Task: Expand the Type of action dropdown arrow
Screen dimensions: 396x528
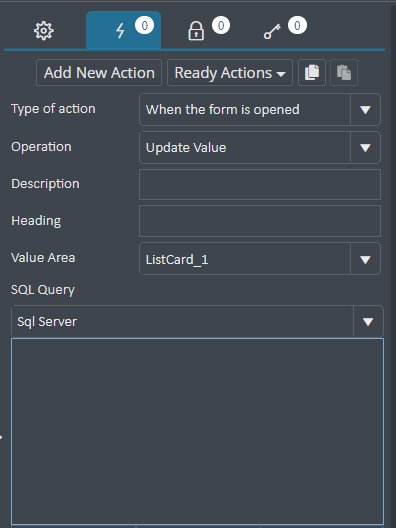Action: pyautogui.click(x=365, y=110)
